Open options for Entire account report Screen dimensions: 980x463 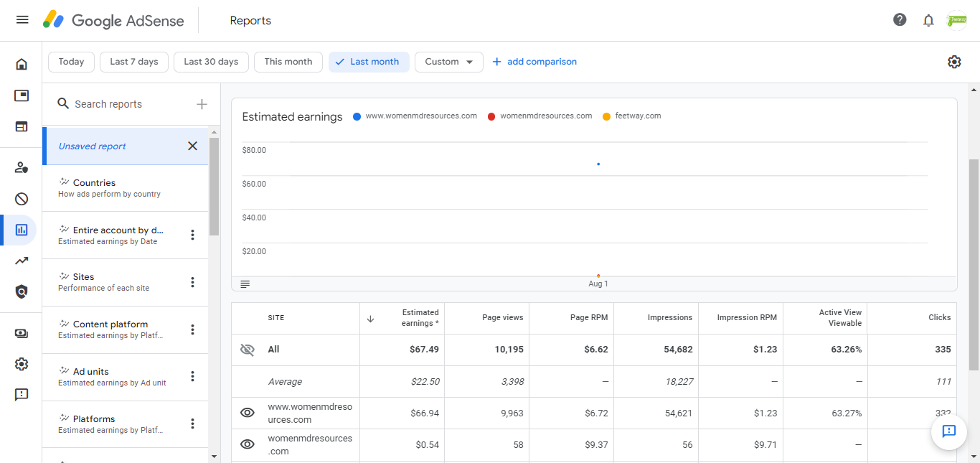pyautogui.click(x=192, y=235)
